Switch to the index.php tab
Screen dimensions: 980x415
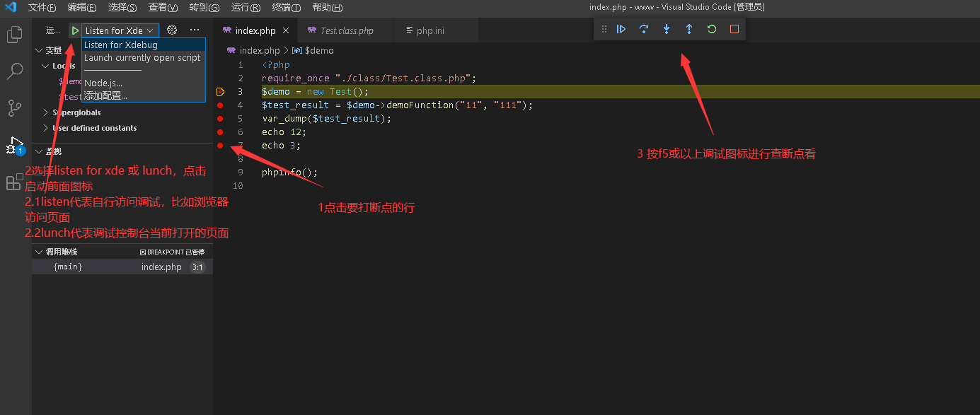click(255, 31)
